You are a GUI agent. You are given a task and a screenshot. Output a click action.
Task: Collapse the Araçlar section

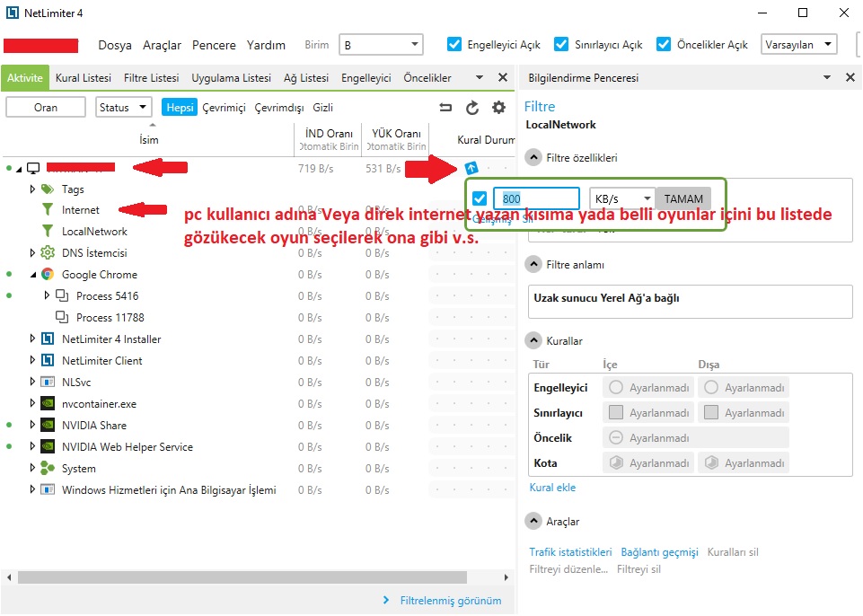coord(533,521)
